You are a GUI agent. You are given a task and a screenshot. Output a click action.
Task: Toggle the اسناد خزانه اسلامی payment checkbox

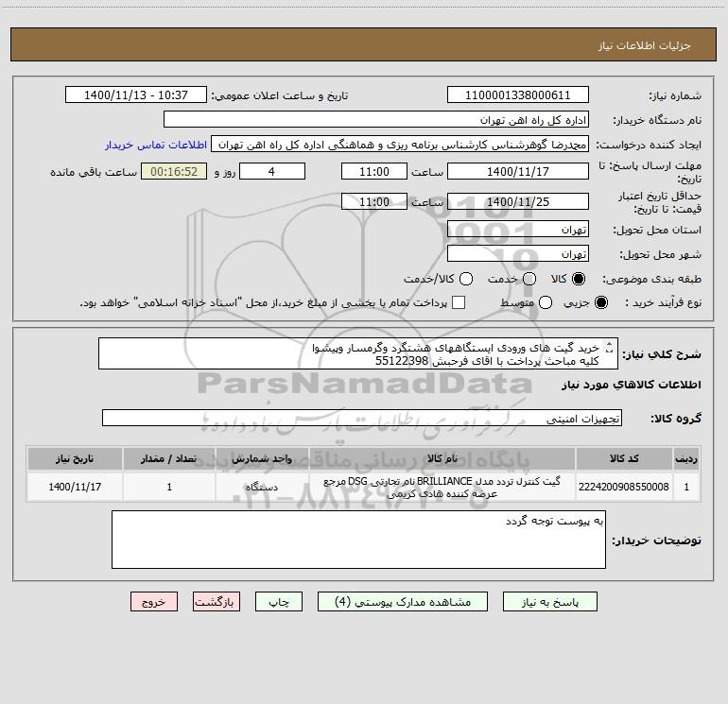pos(459,302)
